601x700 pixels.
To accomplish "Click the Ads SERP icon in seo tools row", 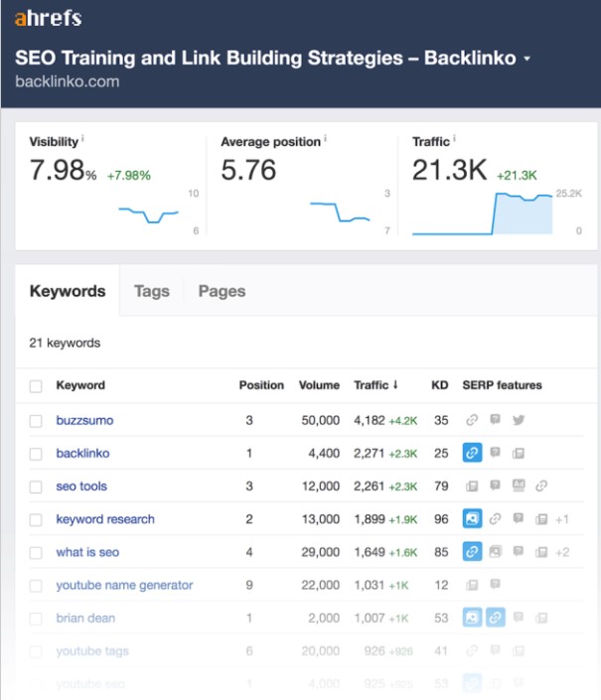I will [519, 486].
